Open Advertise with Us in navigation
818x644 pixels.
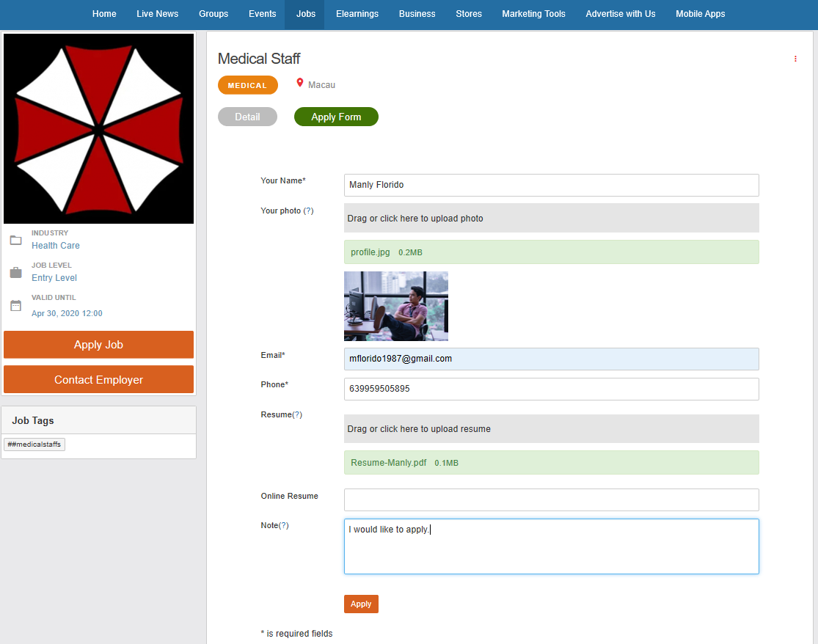[x=620, y=14]
